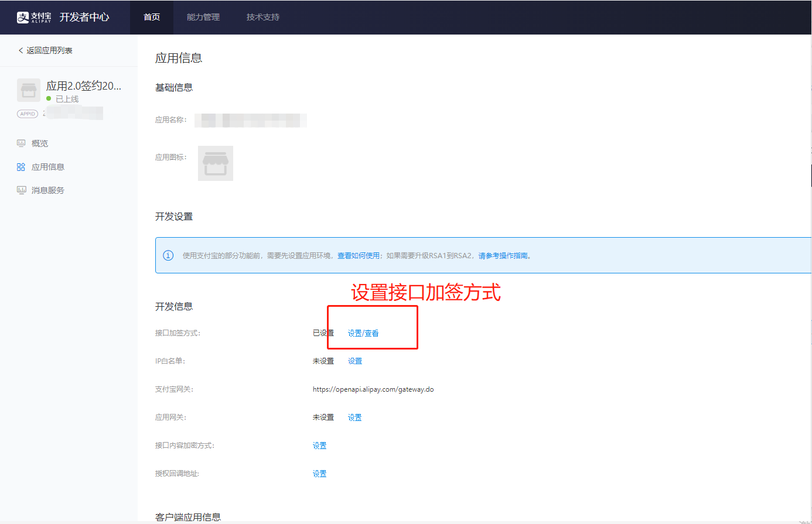Click the 未设置 status for 应用网关
The height and width of the screenshot is (524, 812).
323,417
